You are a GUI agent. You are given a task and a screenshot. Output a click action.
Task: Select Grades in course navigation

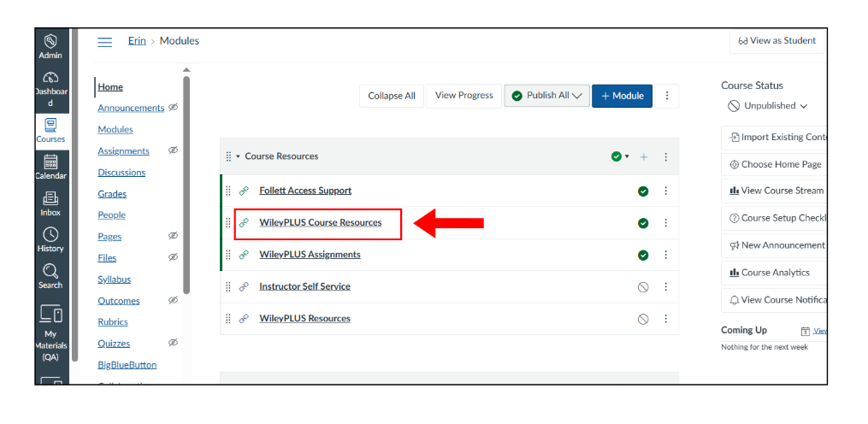coord(112,194)
